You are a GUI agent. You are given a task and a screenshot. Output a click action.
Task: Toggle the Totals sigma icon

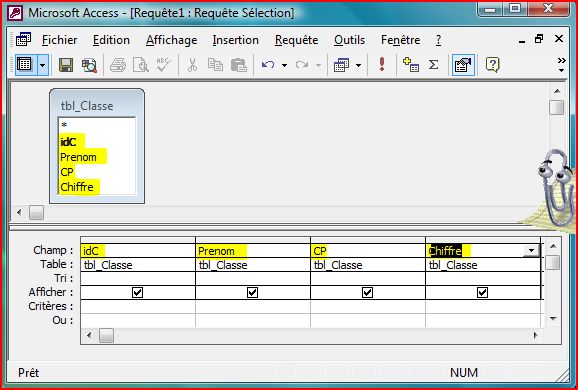[434, 65]
